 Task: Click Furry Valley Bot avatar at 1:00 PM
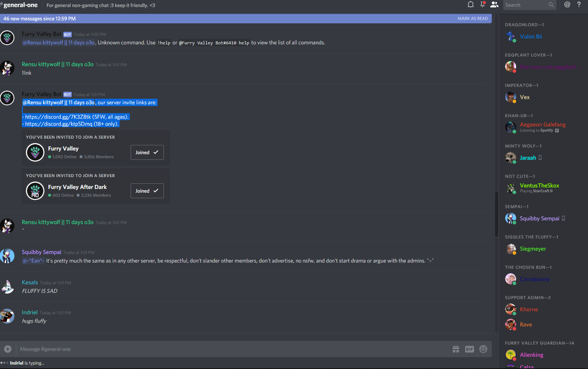[7, 38]
